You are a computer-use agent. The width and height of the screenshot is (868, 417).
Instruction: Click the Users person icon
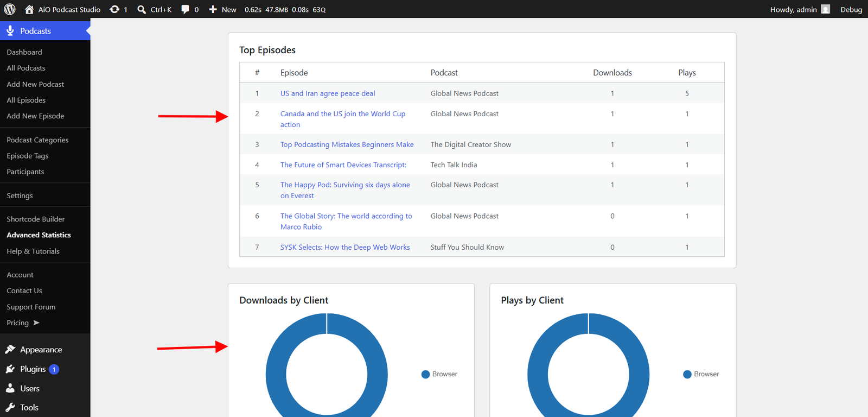point(10,388)
